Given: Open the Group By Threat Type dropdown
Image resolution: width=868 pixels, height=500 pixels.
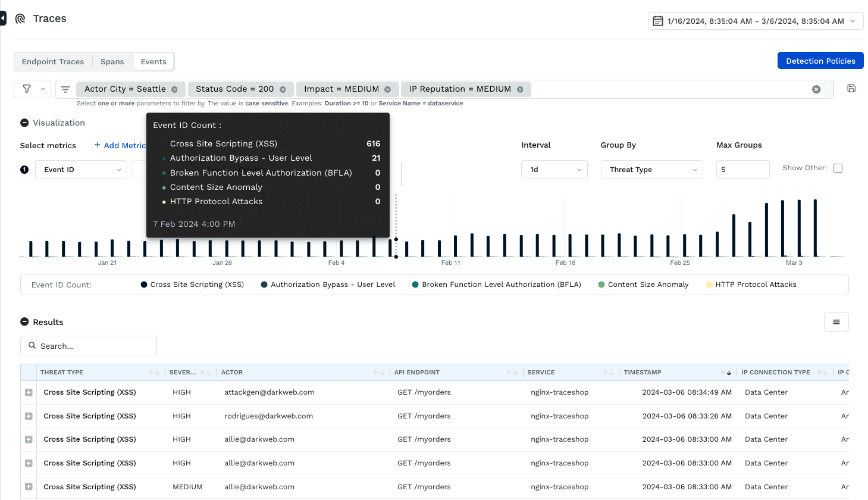Looking at the screenshot, I should point(651,170).
